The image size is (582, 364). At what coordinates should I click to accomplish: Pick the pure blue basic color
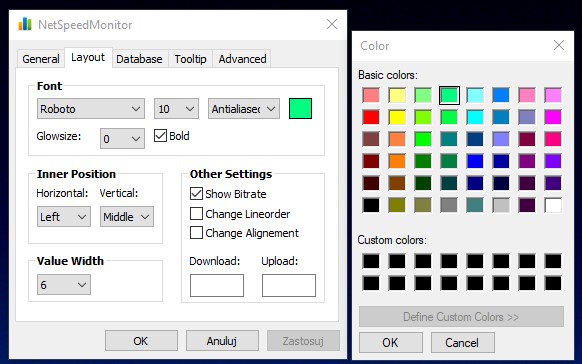click(x=475, y=161)
